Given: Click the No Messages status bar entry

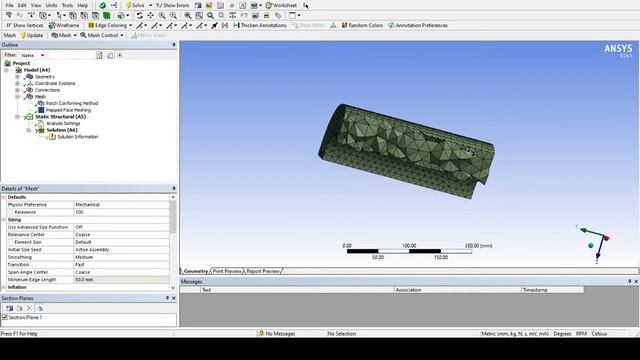Looking at the screenshot, I should click(277, 333).
